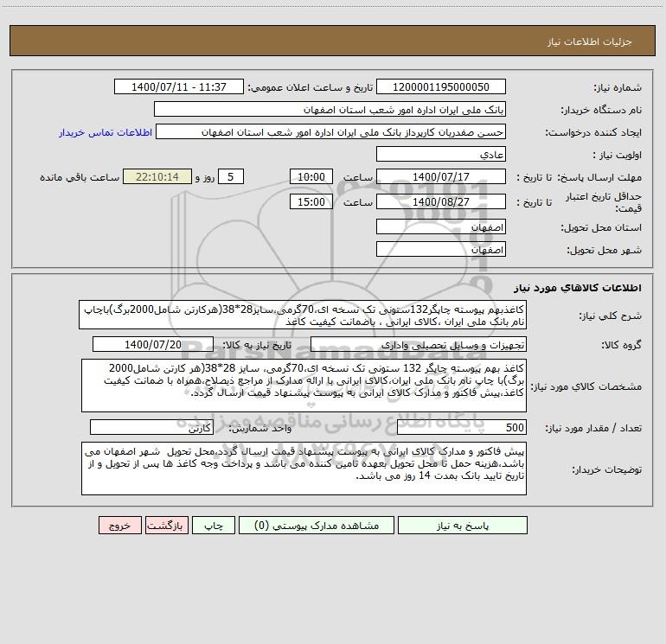Click the نام دستگاه خریدار label
This screenshot has height=644, width=666.
point(601,111)
